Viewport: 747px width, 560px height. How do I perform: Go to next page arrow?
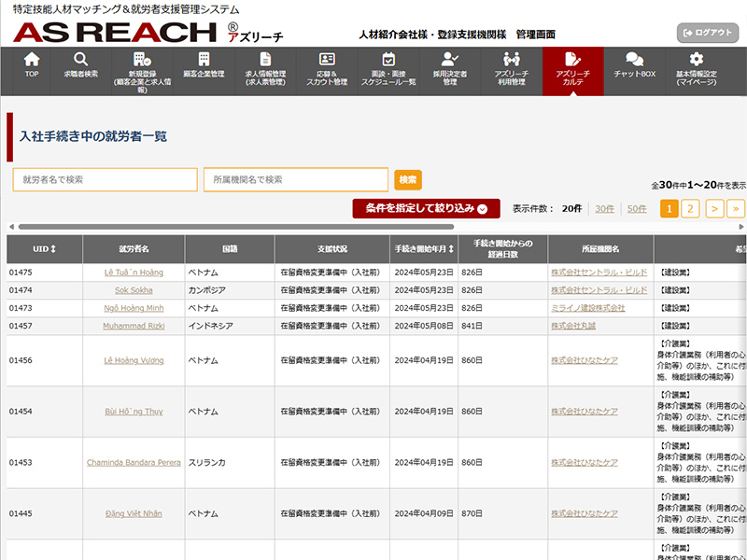tap(714, 208)
